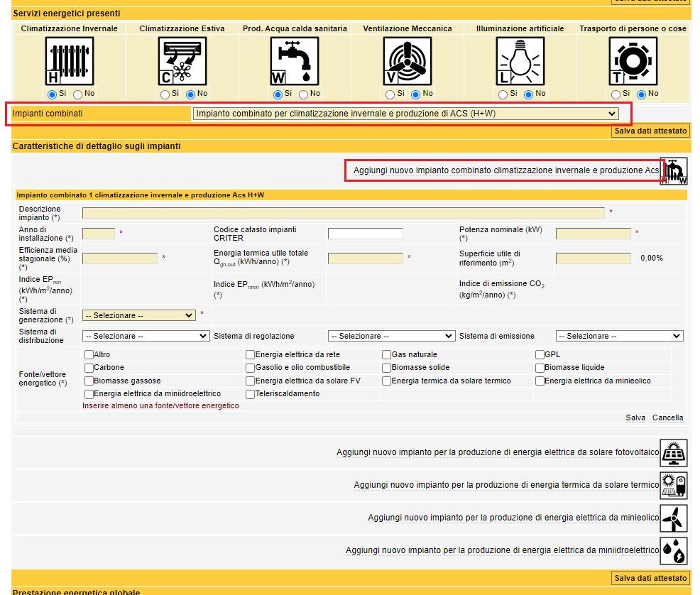
Task: Check the Teleriscaldamento box
Action: (x=250, y=394)
